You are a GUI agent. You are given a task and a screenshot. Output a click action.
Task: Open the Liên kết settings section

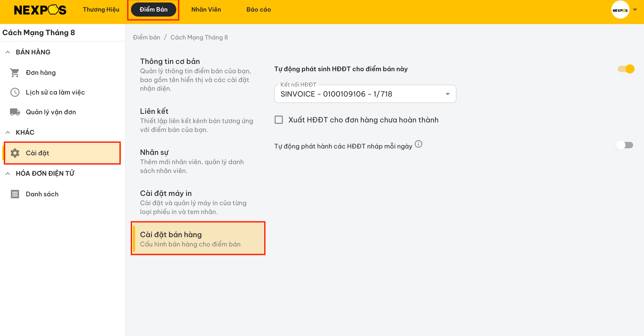(x=198, y=120)
